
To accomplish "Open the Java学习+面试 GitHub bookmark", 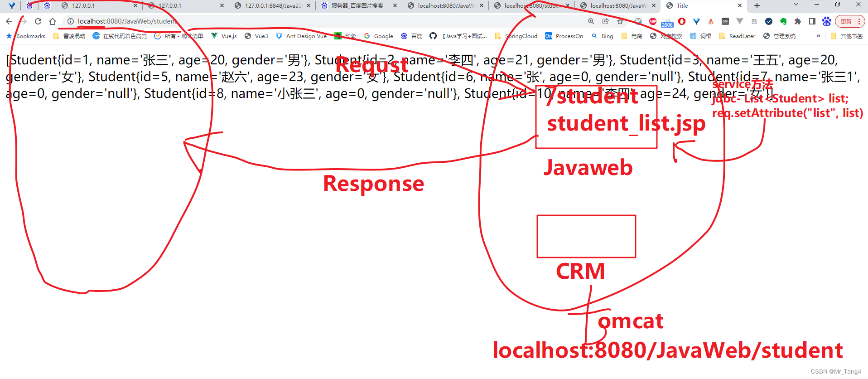I will click(458, 36).
